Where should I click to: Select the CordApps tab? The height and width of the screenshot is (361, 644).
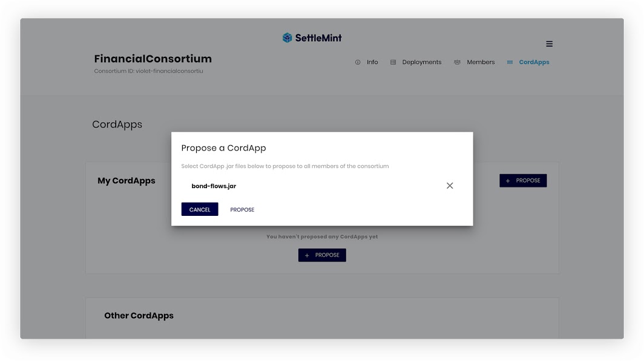[x=534, y=62]
